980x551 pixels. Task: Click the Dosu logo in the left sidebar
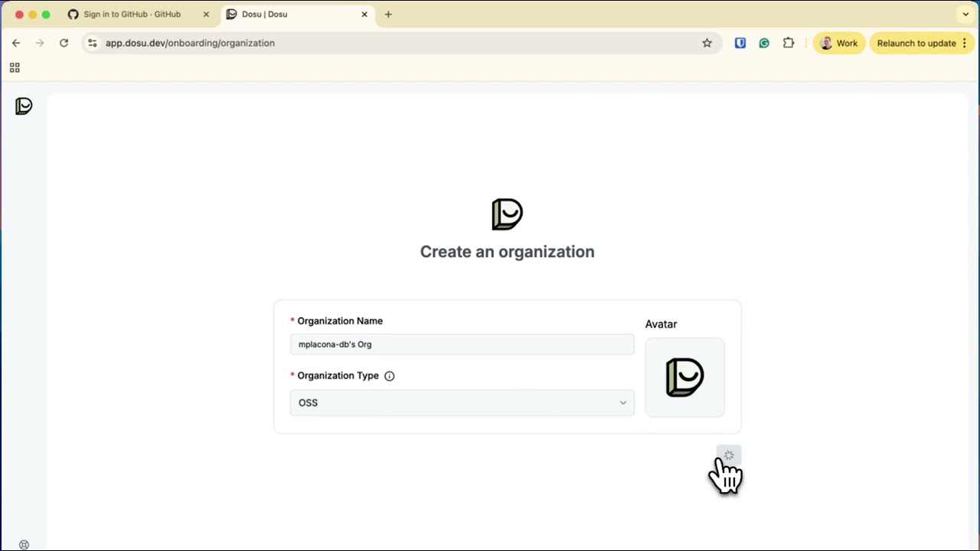click(24, 106)
